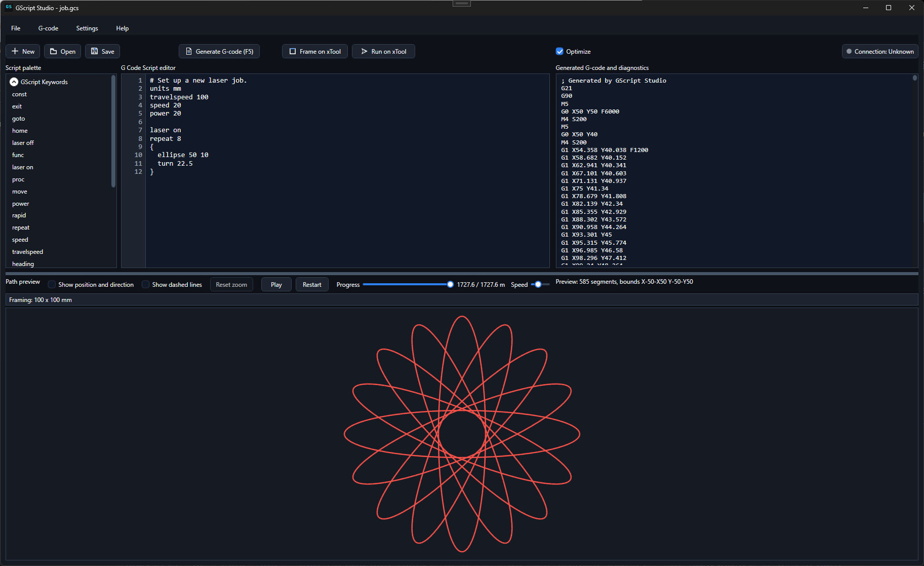Click the Connection status indicator dot

coord(849,51)
